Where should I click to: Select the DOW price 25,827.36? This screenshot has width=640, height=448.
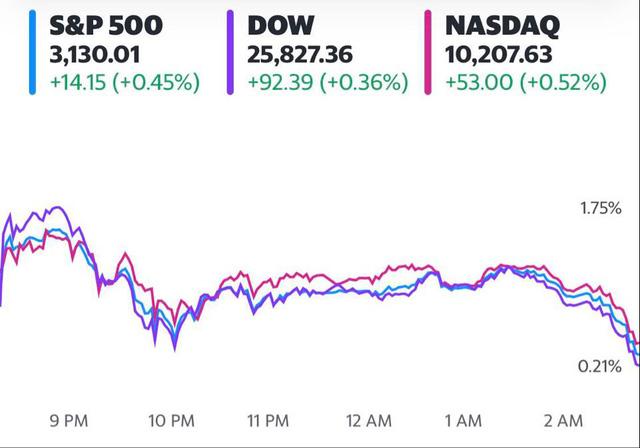click(300, 55)
